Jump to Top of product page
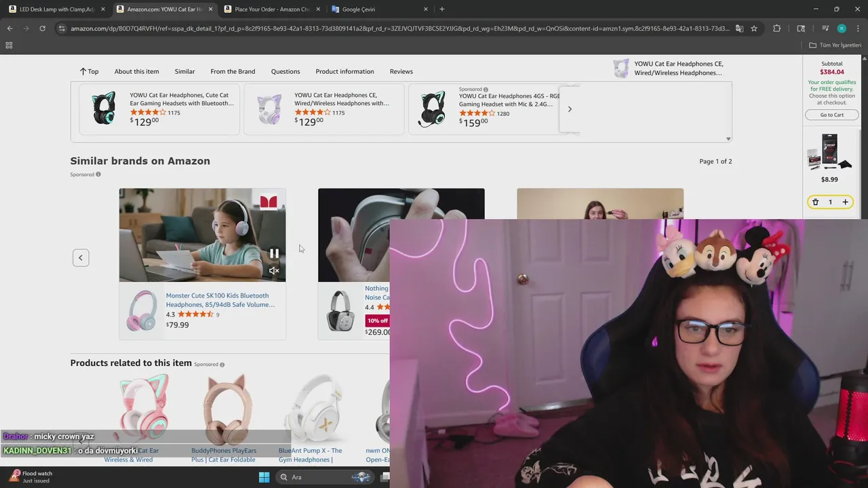Viewport: 868px width, 488px height. point(89,71)
